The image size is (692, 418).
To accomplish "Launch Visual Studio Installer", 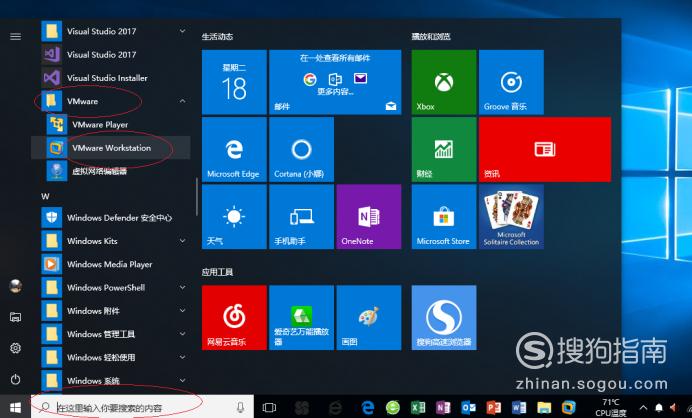I will [111, 78].
